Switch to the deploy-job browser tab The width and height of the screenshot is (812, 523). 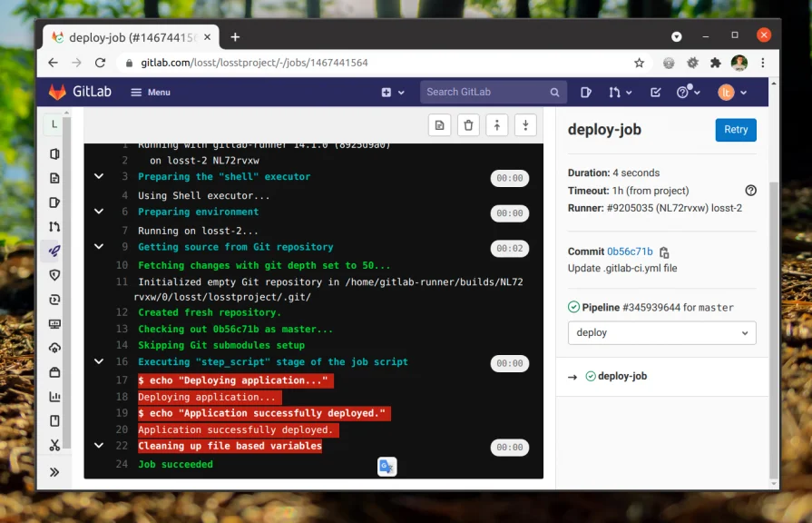(x=127, y=36)
